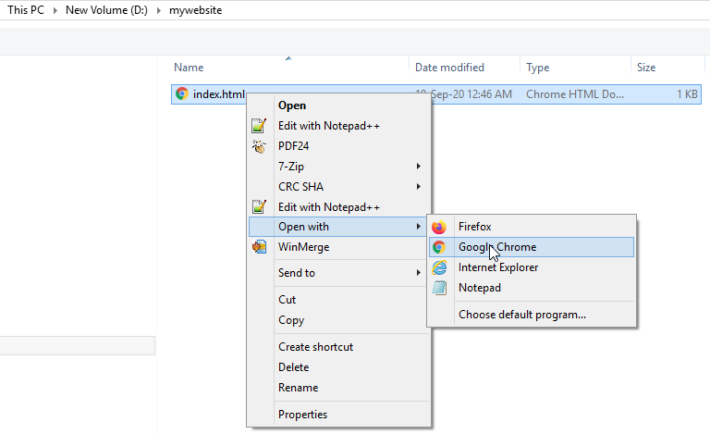Click the Google Chrome icon in submenu
Image resolution: width=710 pixels, height=434 pixels.
[439, 247]
